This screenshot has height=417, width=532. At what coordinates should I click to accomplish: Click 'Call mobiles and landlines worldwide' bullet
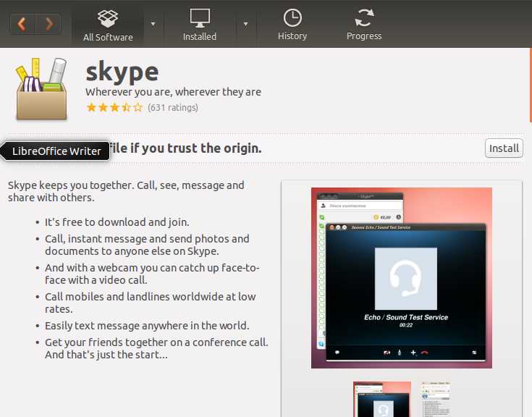151,303
